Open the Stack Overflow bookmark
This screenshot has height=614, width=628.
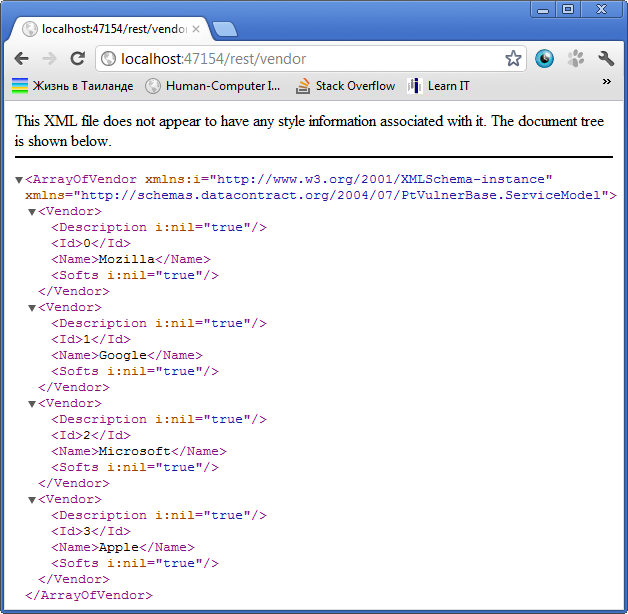pos(345,86)
